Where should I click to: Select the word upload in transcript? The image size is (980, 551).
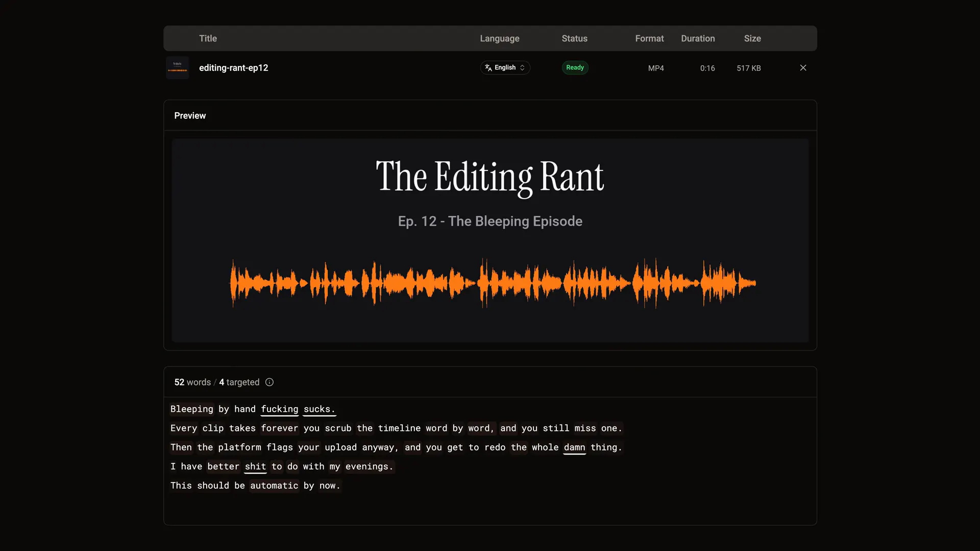click(x=340, y=447)
